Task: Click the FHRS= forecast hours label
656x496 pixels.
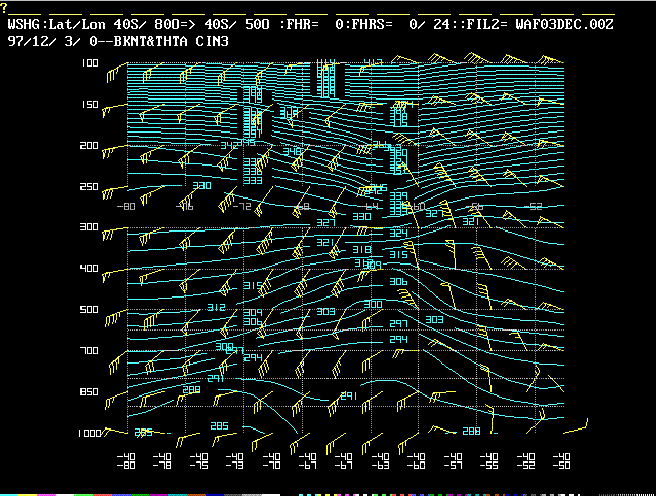Action: tap(372, 24)
